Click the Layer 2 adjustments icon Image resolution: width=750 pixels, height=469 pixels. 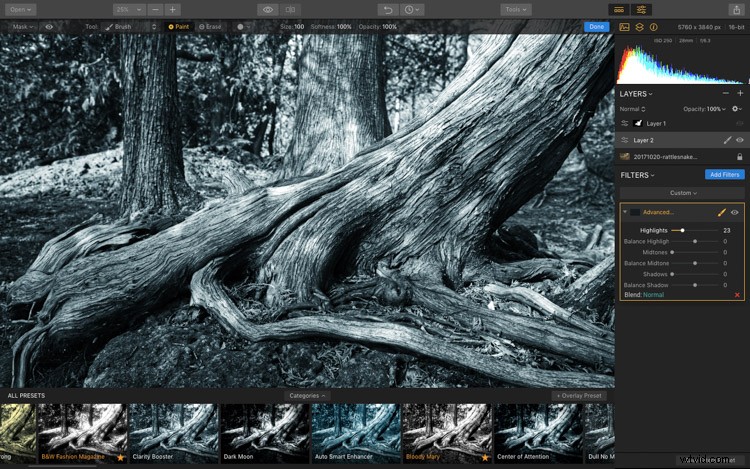(624, 140)
